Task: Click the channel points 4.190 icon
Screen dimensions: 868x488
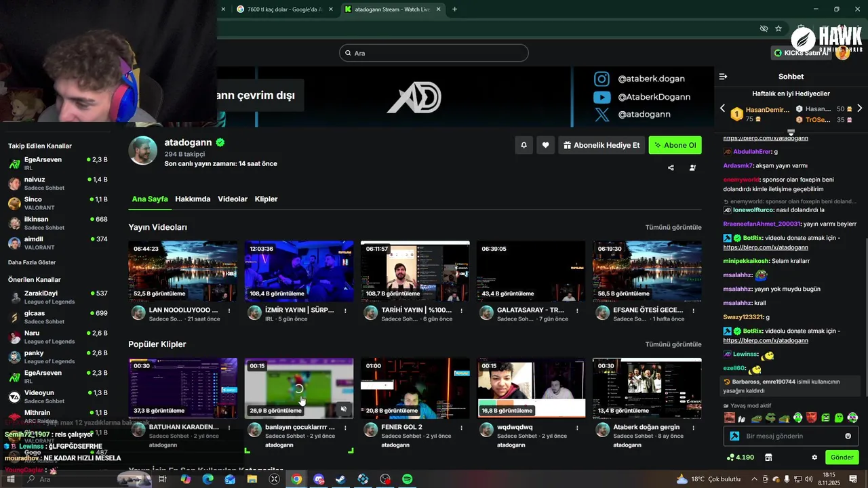Action: 740,457
